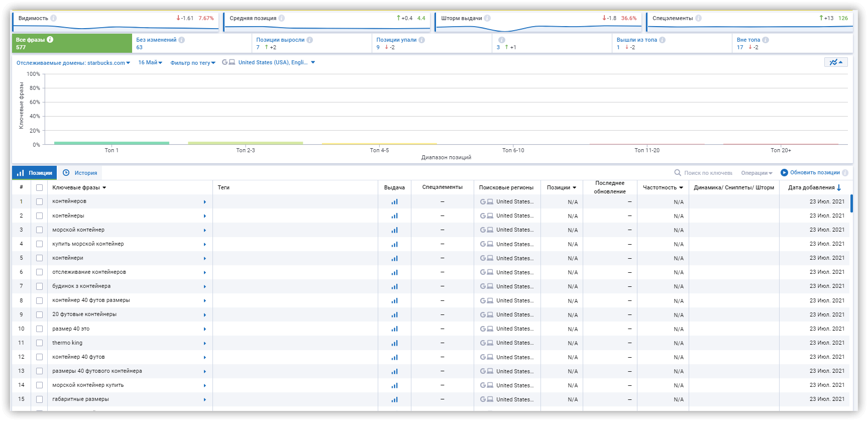Check the box for морской контейнер
The image size is (868, 421).
pos(39,230)
